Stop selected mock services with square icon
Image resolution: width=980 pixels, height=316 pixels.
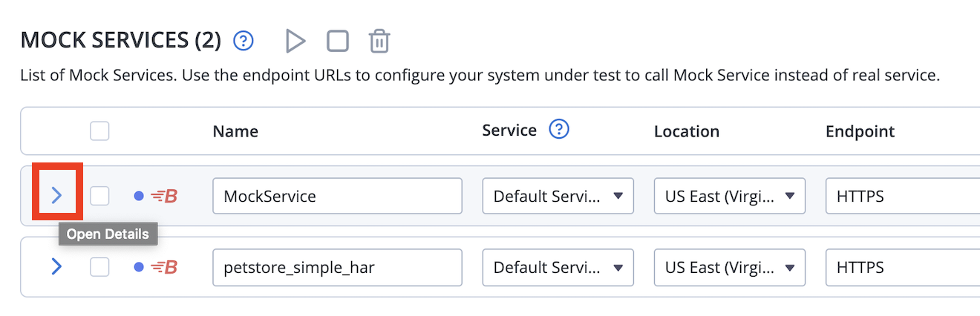click(338, 41)
